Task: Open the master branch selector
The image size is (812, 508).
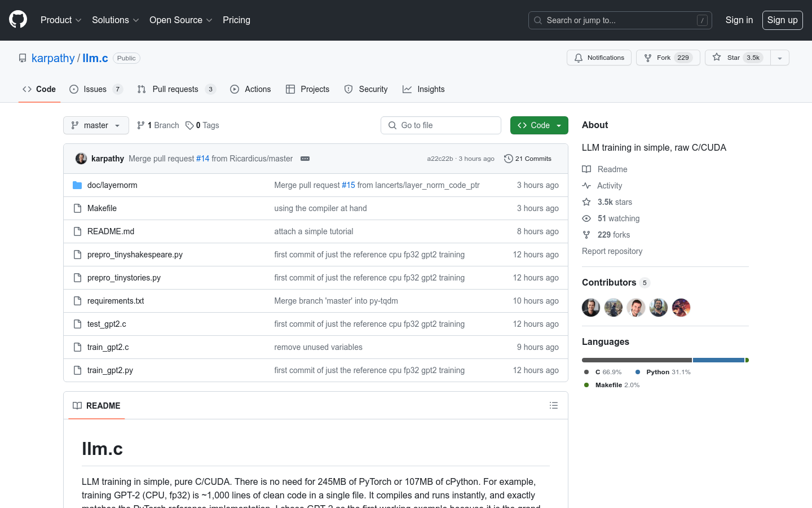Action: coord(96,125)
